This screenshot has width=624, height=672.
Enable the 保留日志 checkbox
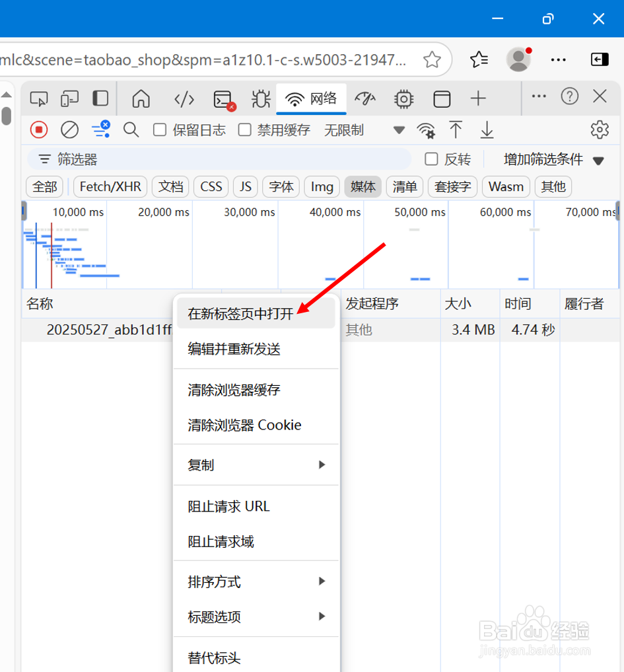(159, 130)
